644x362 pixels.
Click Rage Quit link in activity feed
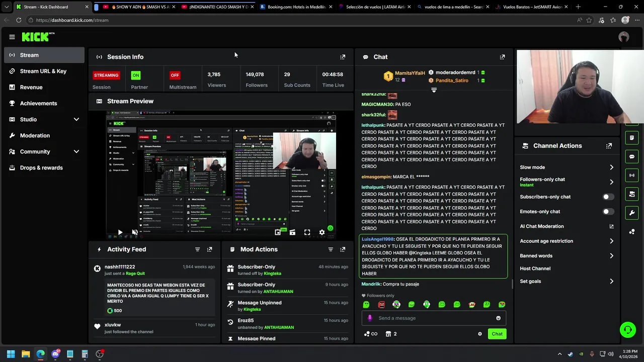point(135,274)
